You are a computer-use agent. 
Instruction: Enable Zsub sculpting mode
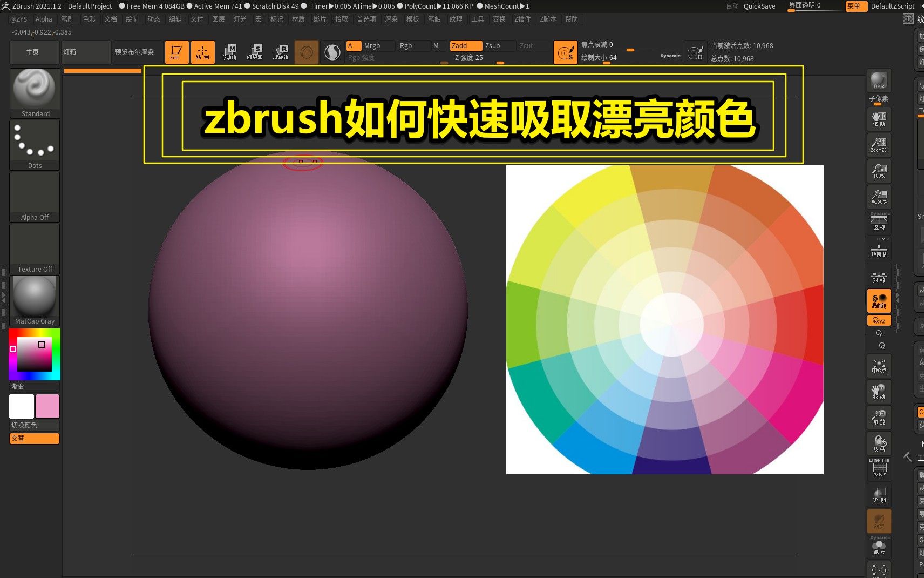click(x=493, y=45)
